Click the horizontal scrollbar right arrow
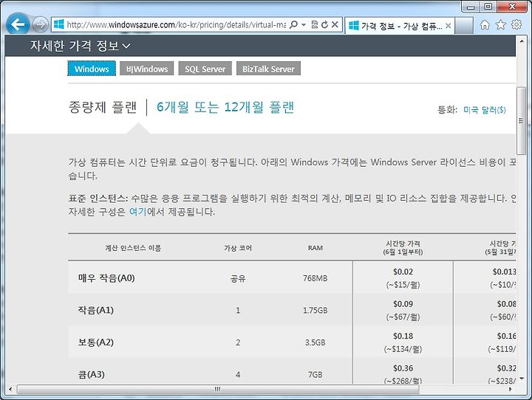The width and height of the screenshot is (532, 400). point(511,389)
